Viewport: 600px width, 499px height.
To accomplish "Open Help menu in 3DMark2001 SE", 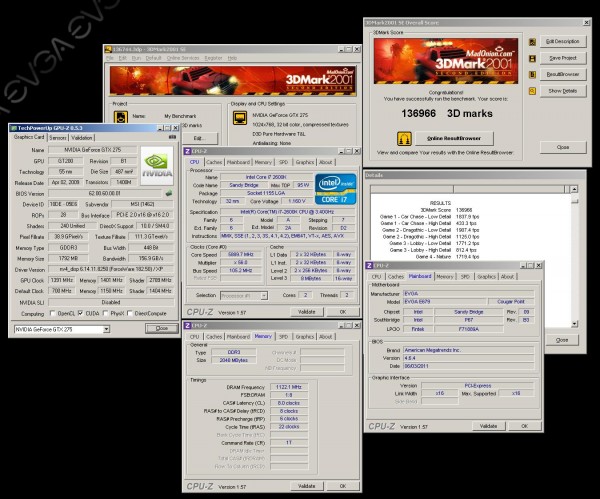I will [x=232, y=58].
